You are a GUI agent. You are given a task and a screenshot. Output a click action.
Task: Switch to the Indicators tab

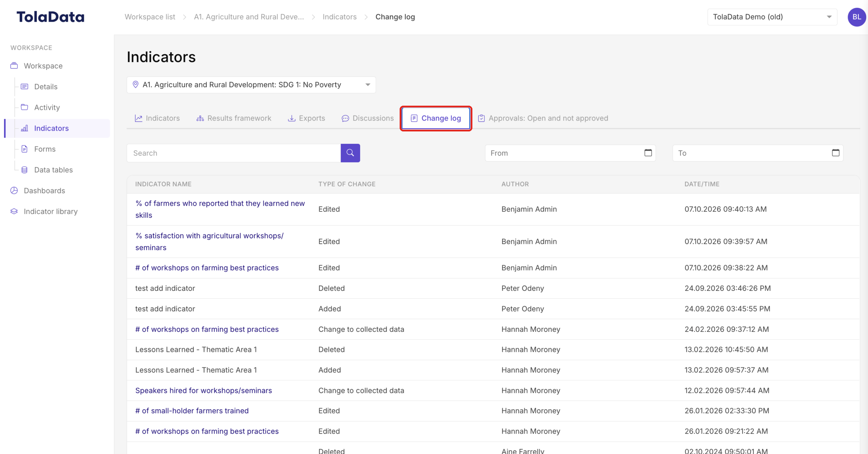point(157,118)
